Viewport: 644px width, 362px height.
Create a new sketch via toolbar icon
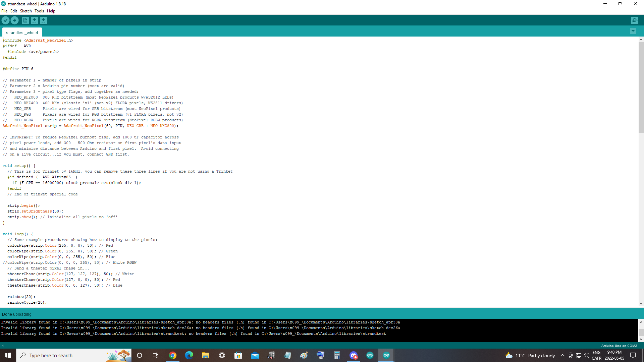(x=25, y=20)
